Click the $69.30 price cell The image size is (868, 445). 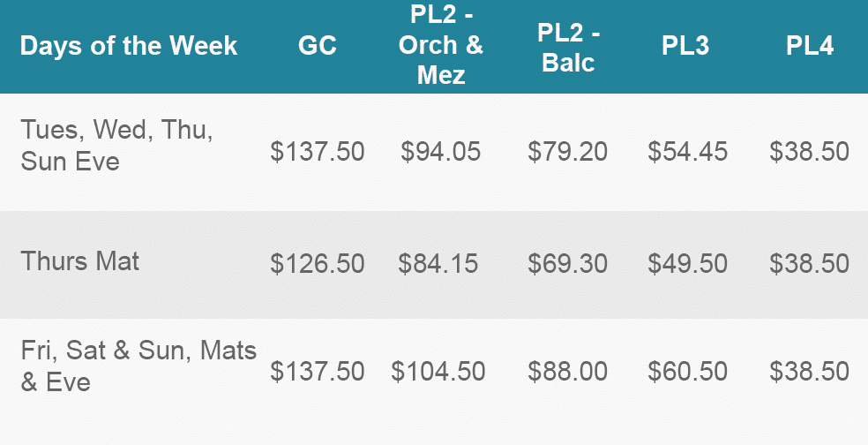[x=567, y=263]
